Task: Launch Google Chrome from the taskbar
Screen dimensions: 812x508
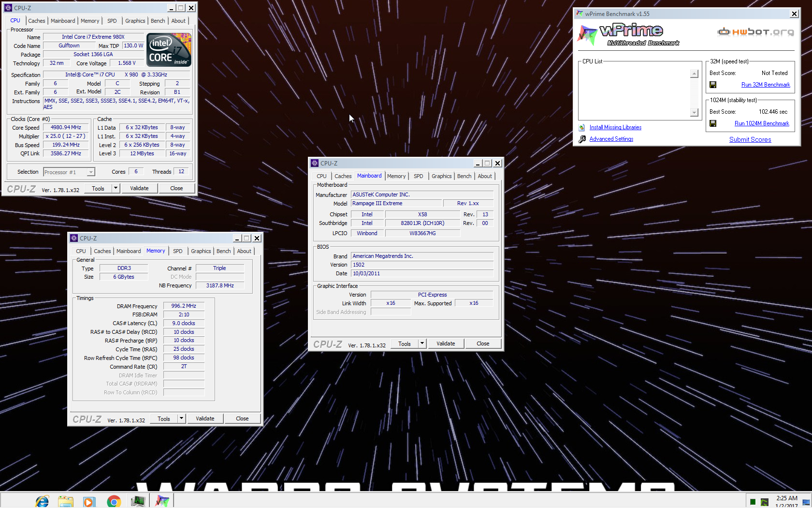Action: [x=114, y=502]
